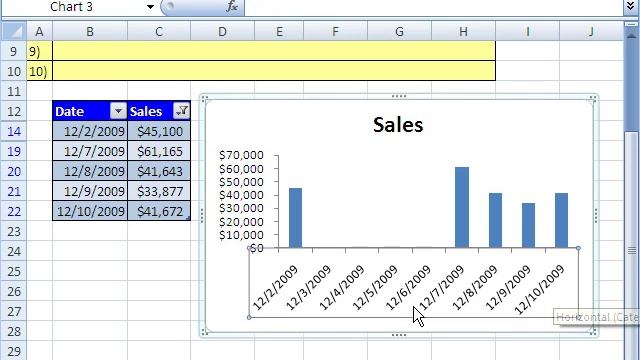Click the Name Box showing Chart 3
640x360 pixels.
point(73,7)
